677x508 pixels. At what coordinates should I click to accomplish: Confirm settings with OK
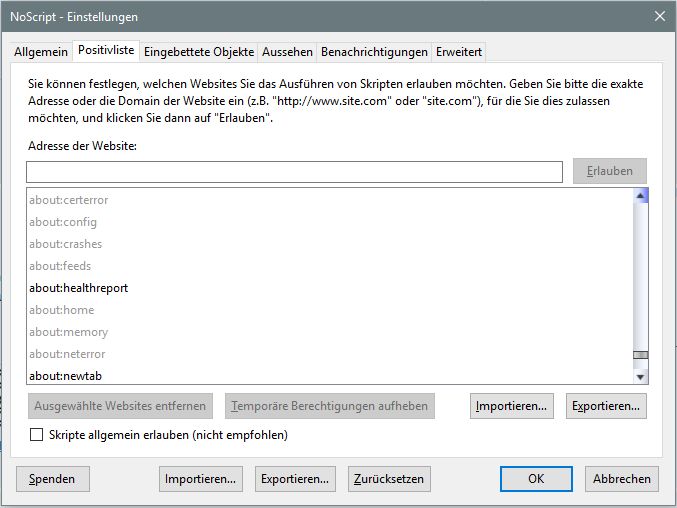[536, 479]
